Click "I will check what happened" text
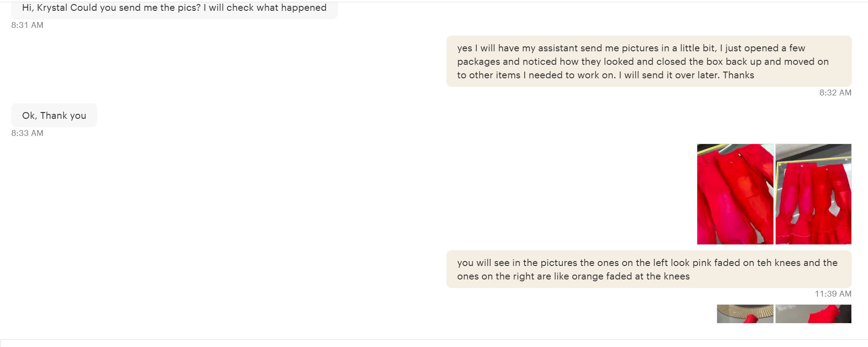The height and width of the screenshot is (347, 868). tap(265, 8)
